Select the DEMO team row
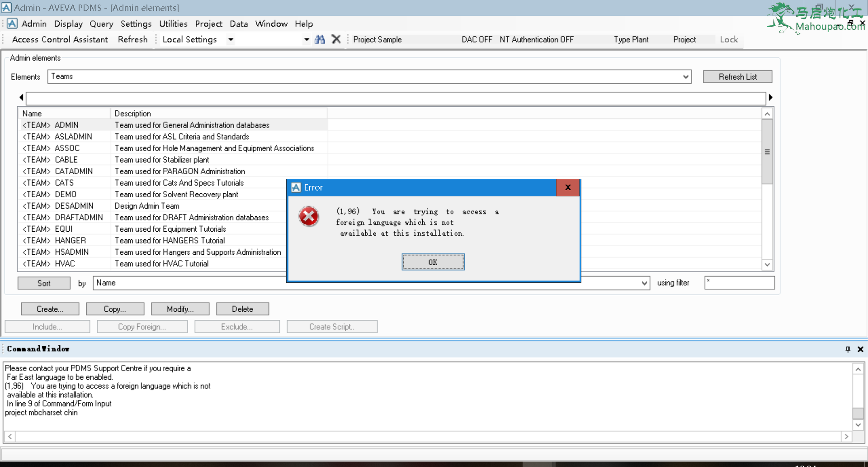This screenshot has height=467, width=868. tap(153, 194)
